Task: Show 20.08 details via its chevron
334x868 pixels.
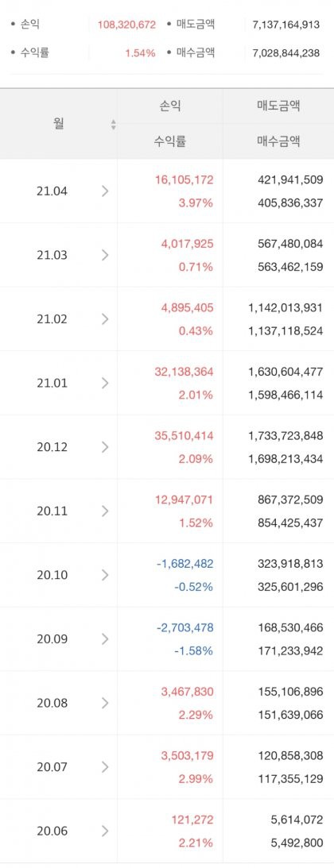Action: pyautogui.click(x=105, y=703)
